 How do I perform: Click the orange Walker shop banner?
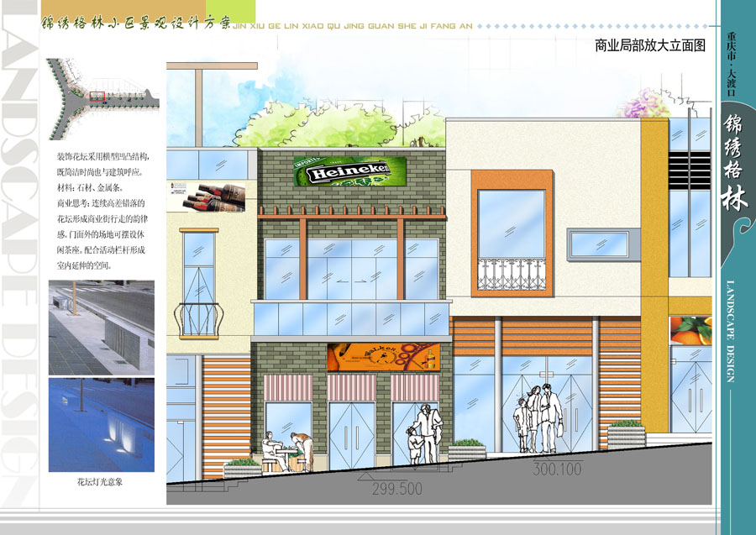tap(384, 357)
